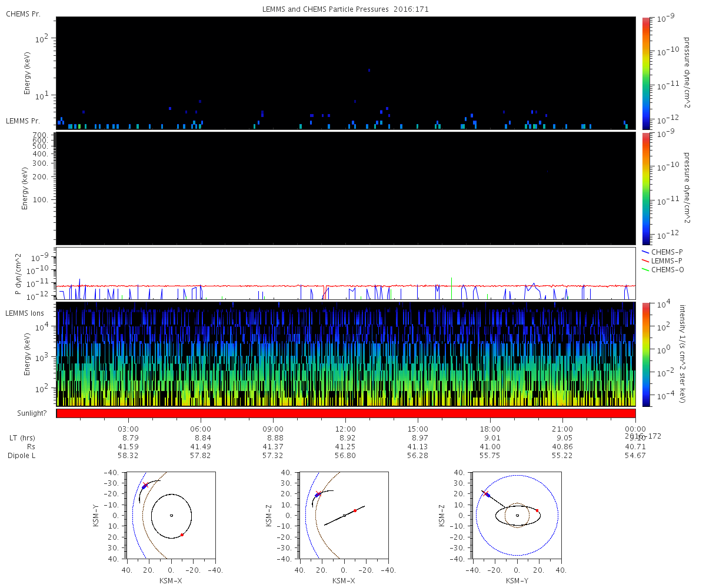Click the LEMMS Pr. pressure color bar

pyautogui.click(x=646, y=188)
